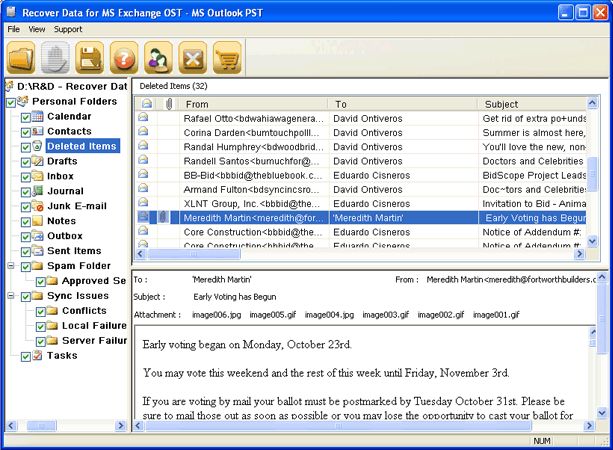Screen dimensions: 613x450
Task: Click envelope icon in BB-Bid row
Action: [x=143, y=174]
